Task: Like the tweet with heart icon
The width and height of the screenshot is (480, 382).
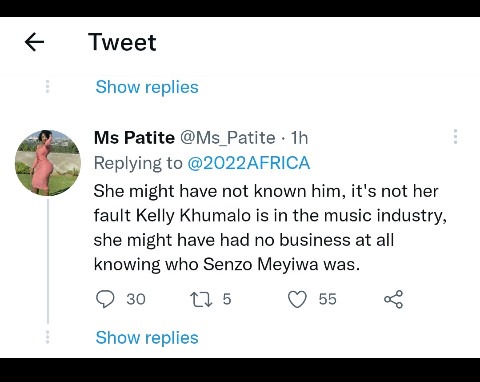Action: (297, 299)
